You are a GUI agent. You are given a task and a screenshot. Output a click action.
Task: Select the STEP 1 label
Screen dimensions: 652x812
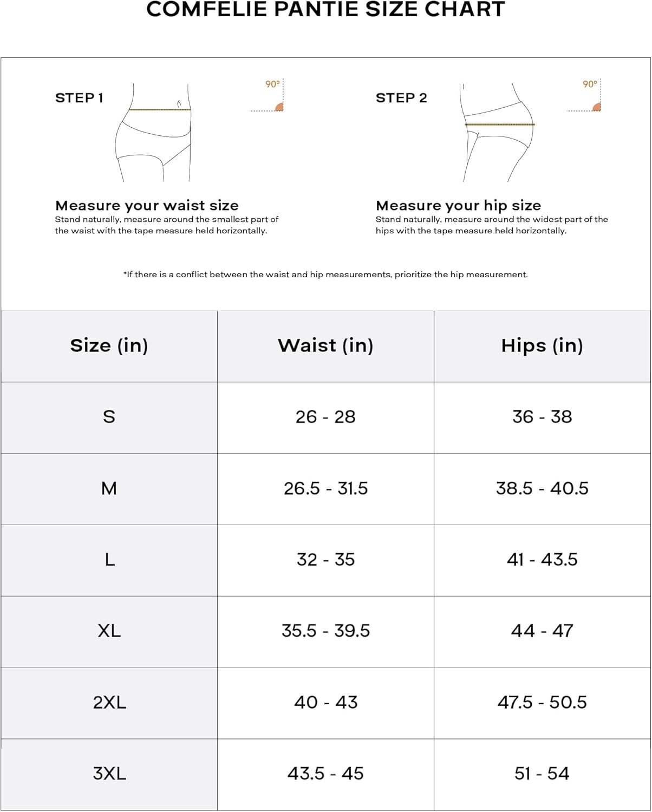coord(79,98)
